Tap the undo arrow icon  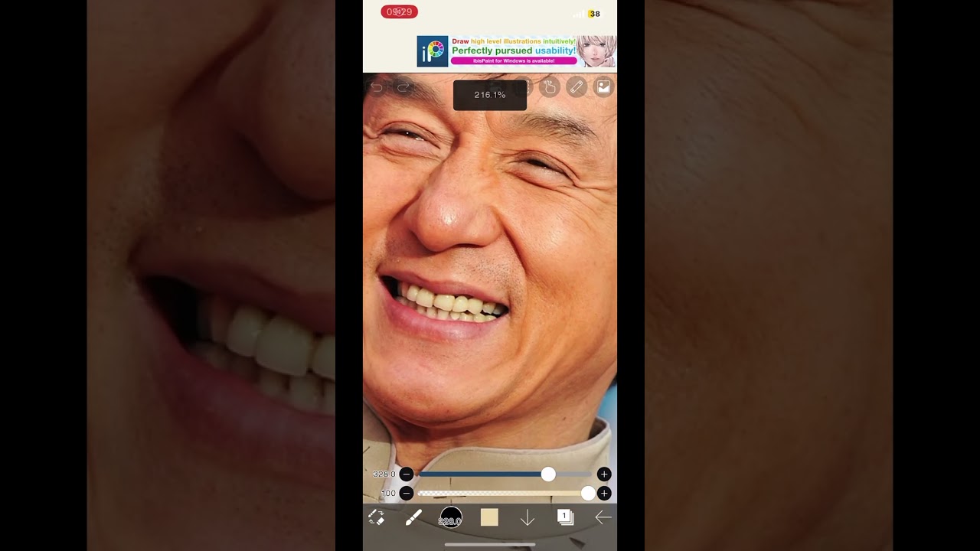[x=377, y=87]
